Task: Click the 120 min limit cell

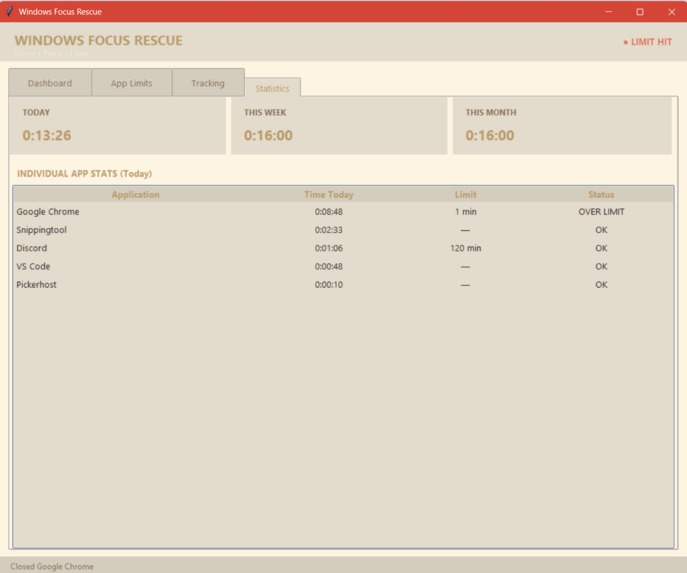Action: [x=465, y=248]
